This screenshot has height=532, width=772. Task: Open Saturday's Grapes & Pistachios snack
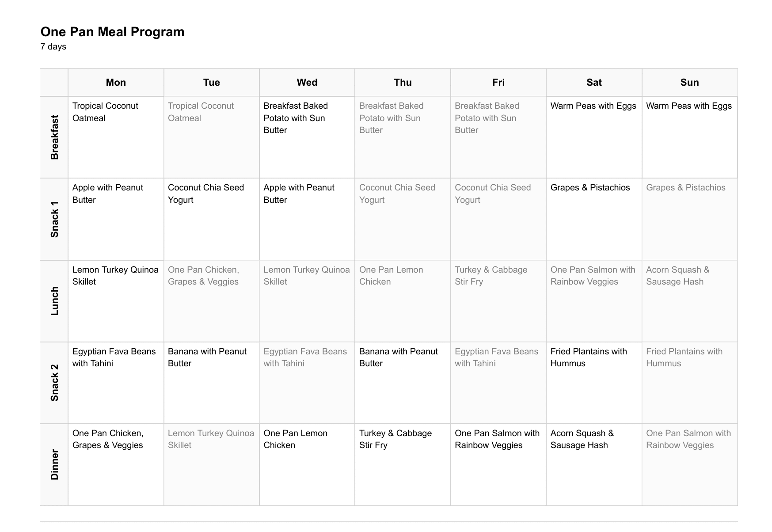click(x=590, y=188)
